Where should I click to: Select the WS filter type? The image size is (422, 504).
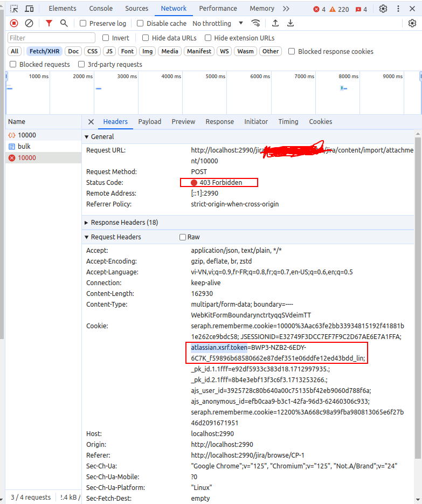pyautogui.click(x=224, y=51)
